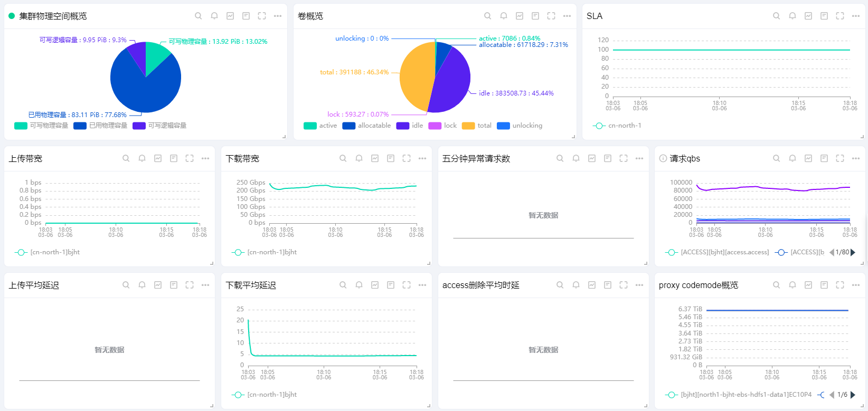Click chart icon in 上传平均延迟 panel
The image size is (868, 411).
[x=158, y=285]
